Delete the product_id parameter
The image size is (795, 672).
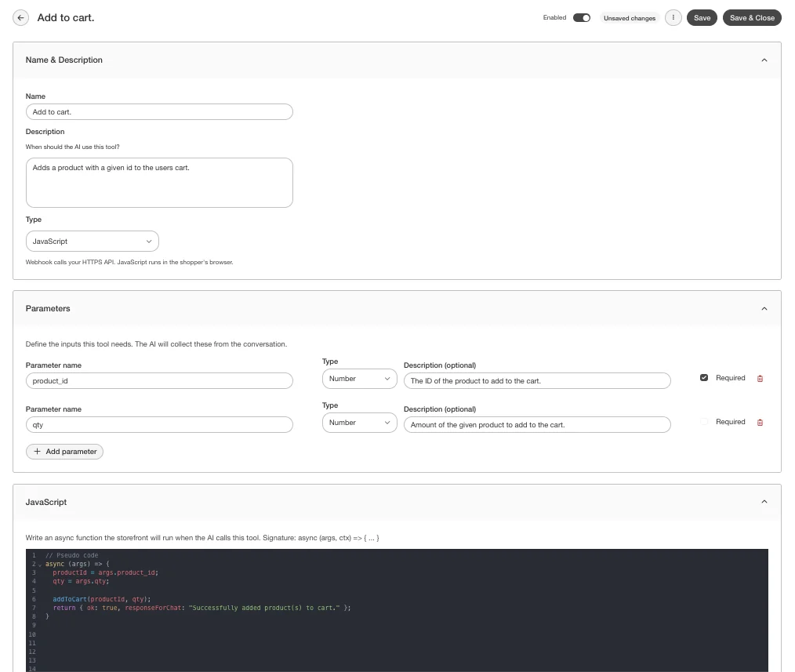[x=760, y=379]
